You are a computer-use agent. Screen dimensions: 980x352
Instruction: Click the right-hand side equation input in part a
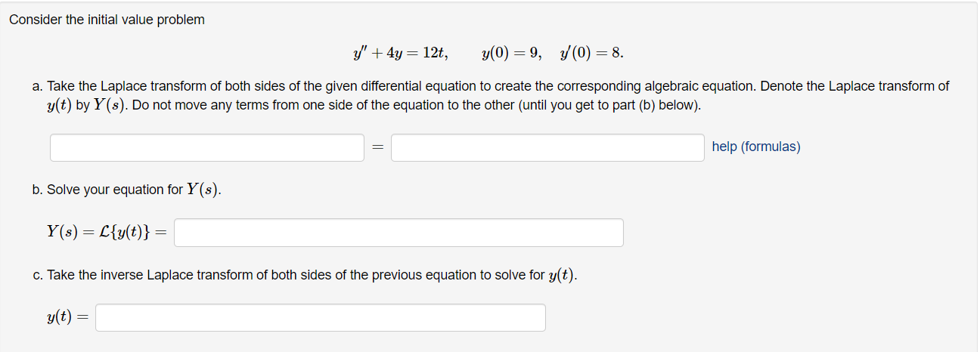[548, 147]
